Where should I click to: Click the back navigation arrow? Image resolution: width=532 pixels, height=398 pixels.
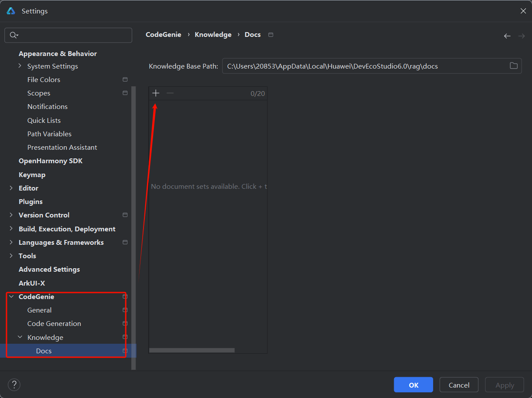[x=507, y=36]
